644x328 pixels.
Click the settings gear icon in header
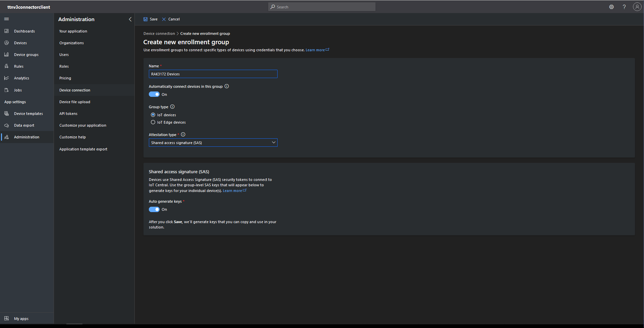[x=611, y=7]
